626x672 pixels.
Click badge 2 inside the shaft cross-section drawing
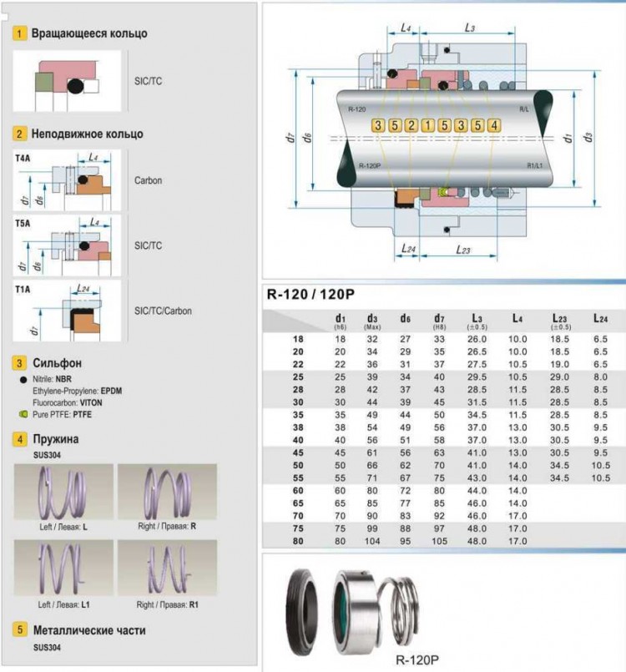pyautogui.click(x=411, y=125)
